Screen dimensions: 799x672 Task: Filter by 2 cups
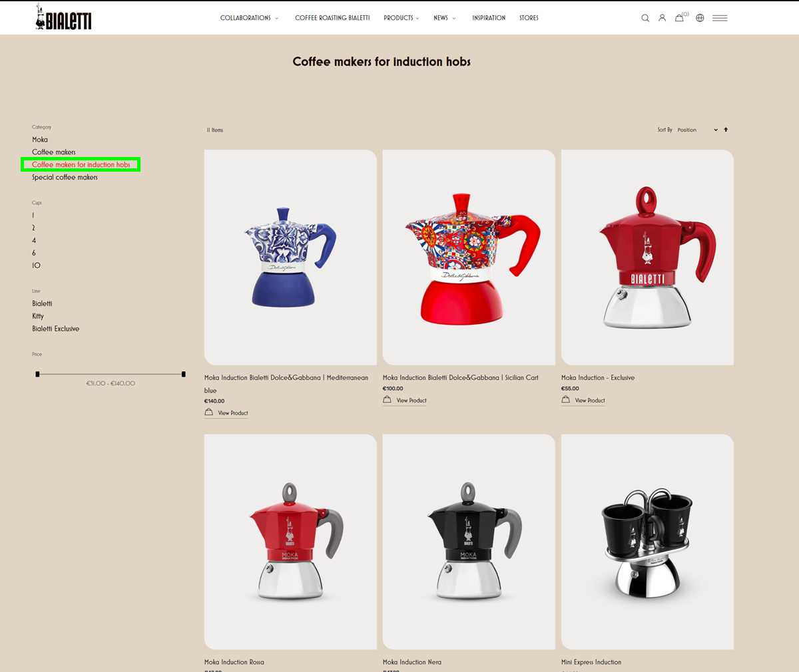click(x=33, y=228)
